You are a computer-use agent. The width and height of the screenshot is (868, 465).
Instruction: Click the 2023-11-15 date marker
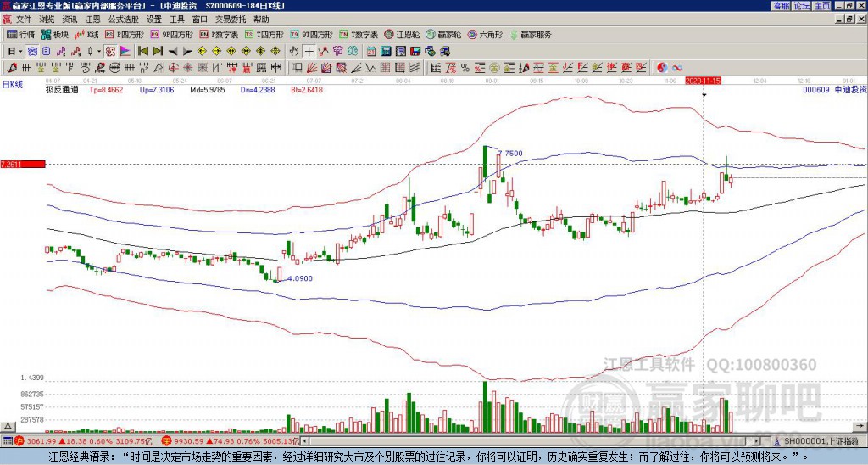[703, 81]
